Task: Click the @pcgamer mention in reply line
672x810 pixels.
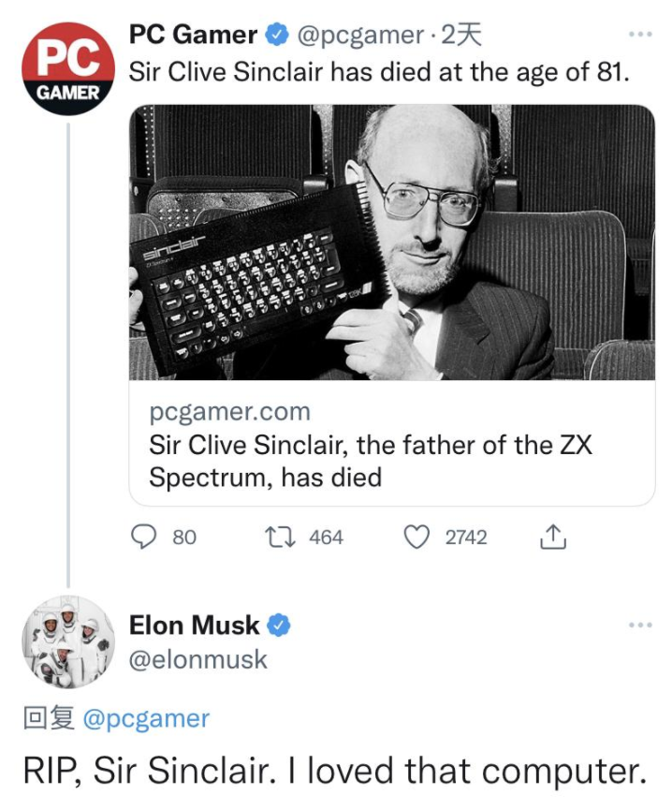Action: 146,718
